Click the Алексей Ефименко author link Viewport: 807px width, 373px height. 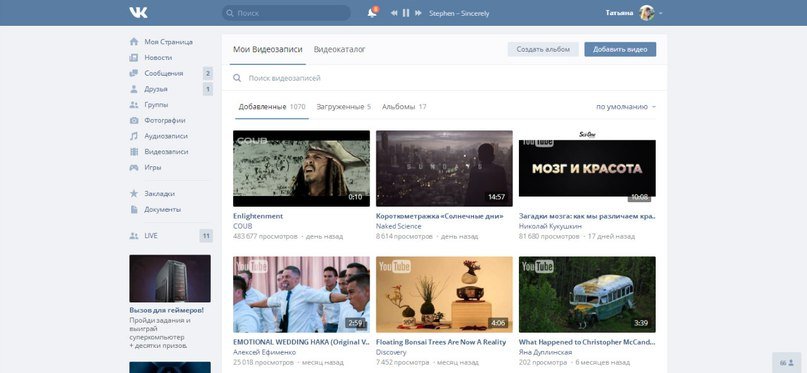coord(265,352)
